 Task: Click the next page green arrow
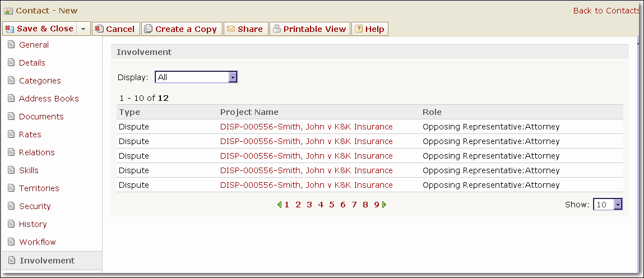pos(384,205)
